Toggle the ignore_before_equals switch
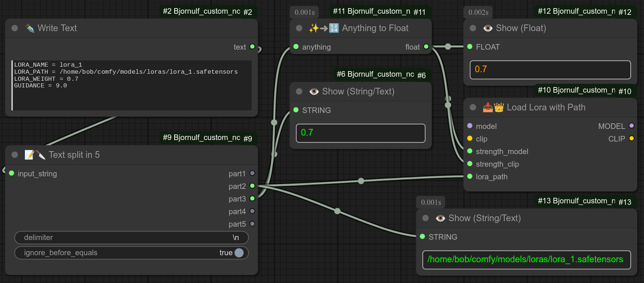The height and width of the screenshot is (283, 644). [x=239, y=253]
